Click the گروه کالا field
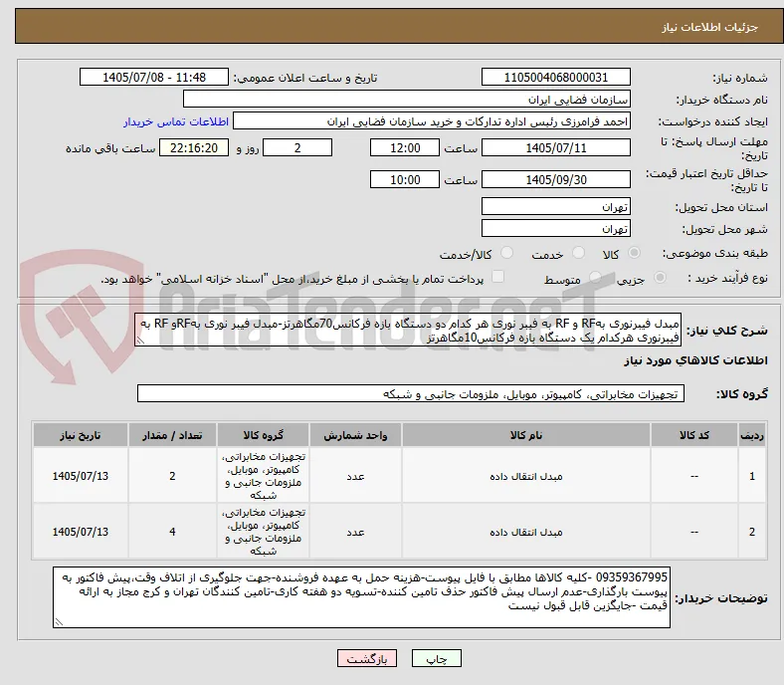The width and height of the screenshot is (784, 685). click(x=411, y=394)
